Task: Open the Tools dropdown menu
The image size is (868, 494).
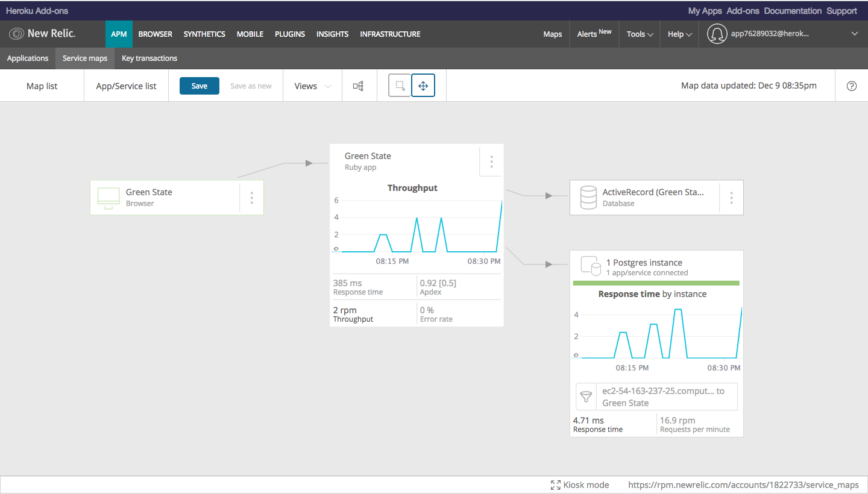Action: [x=640, y=34]
